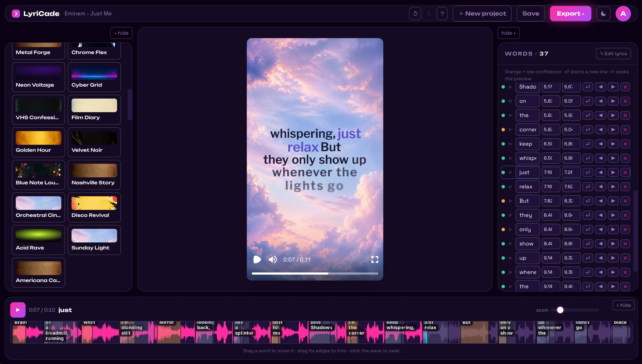Apply the Sunday Light template
Image resolution: width=642 pixels, height=364 pixels.
tap(94, 240)
